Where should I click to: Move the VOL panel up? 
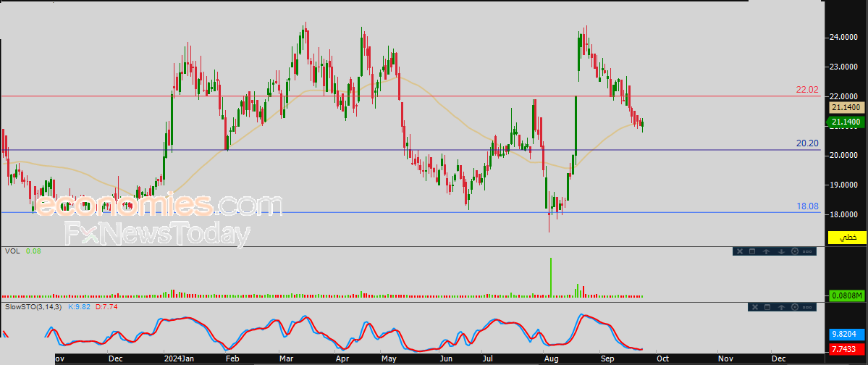[x=767, y=251]
